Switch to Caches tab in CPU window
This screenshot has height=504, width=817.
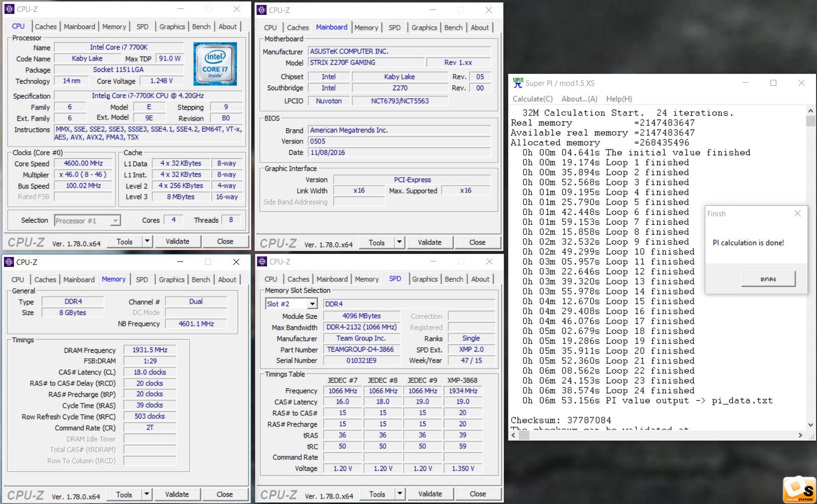click(46, 27)
